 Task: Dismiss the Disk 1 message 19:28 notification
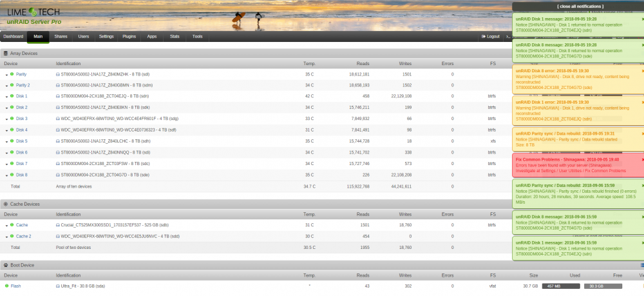pyautogui.click(x=642, y=19)
